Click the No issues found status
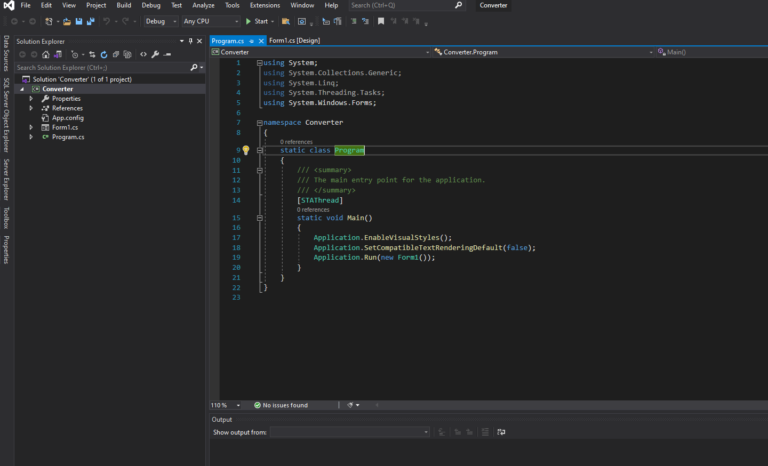 [x=281, y=405]
